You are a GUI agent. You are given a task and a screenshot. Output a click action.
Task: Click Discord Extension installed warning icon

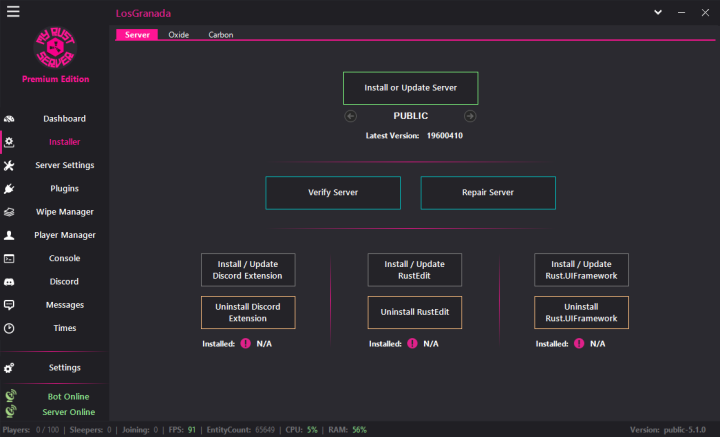pos(246,343)
